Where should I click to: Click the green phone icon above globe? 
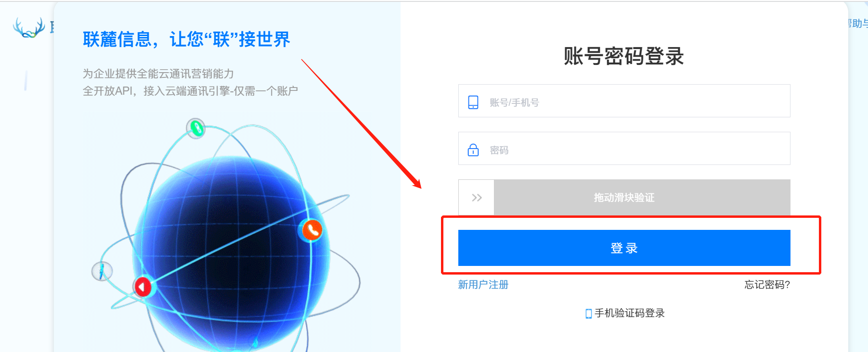point(196,128)
